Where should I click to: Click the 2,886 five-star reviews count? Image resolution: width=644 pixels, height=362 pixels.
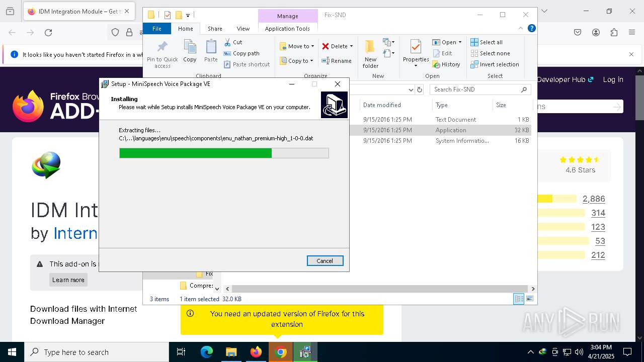point(594,199)
